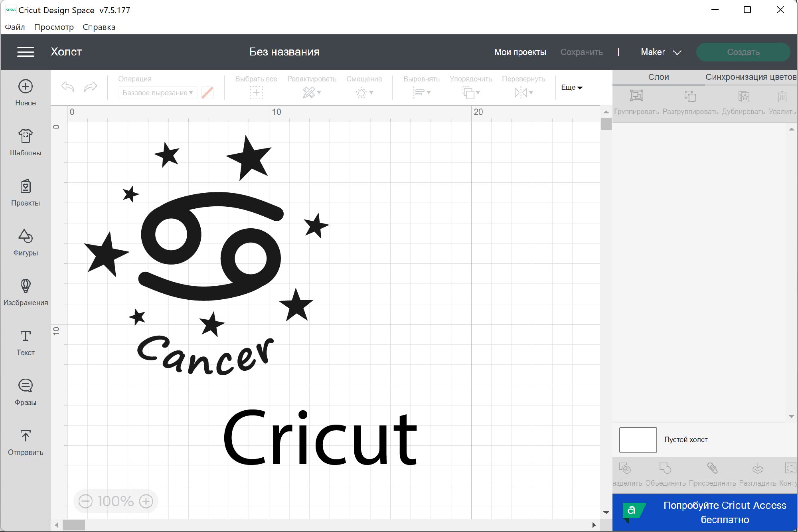Open the hamburger main menu
Viewport: 798px width, 532px height.
click(x=26, y=52)
